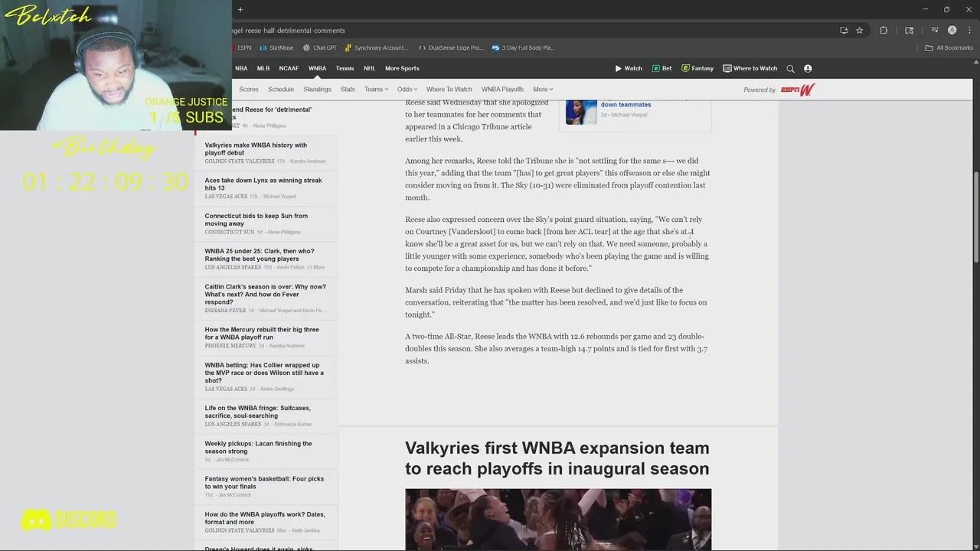Open the DualSense Edge Pro bookmark
Image resolution: width=980 pixels, height=551 pixels.
click(x=451, y=47)
